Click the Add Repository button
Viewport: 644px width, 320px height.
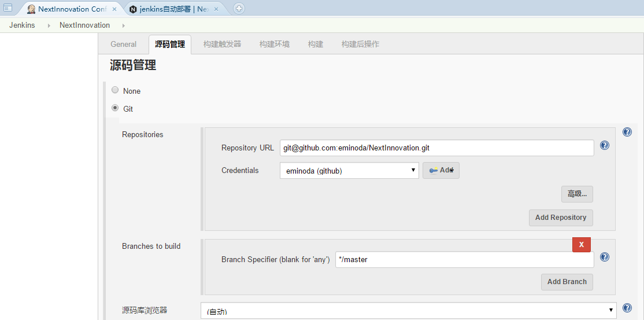[561, 218]
